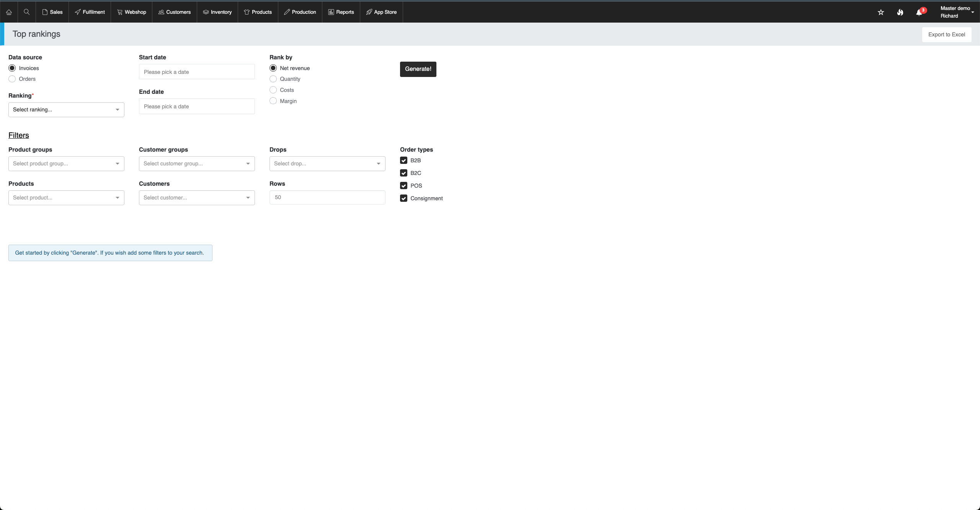The height and width of the screenshot is (510, 980).
Task: Open the Select drop dropdown
Action: (327, 163)
